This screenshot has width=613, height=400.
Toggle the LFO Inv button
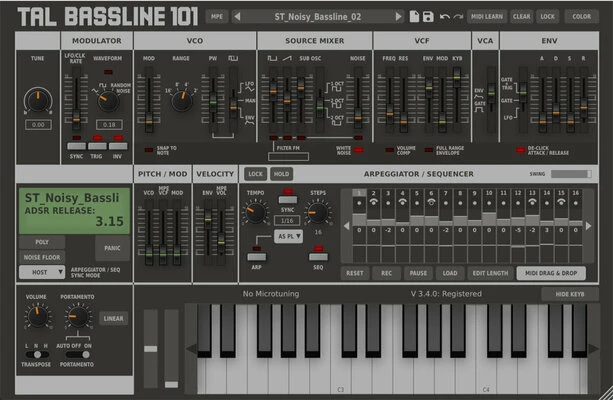(118, 146)
